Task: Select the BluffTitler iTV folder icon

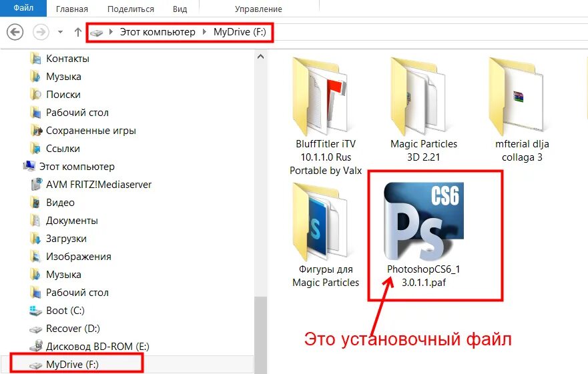Action: point(320,97)
